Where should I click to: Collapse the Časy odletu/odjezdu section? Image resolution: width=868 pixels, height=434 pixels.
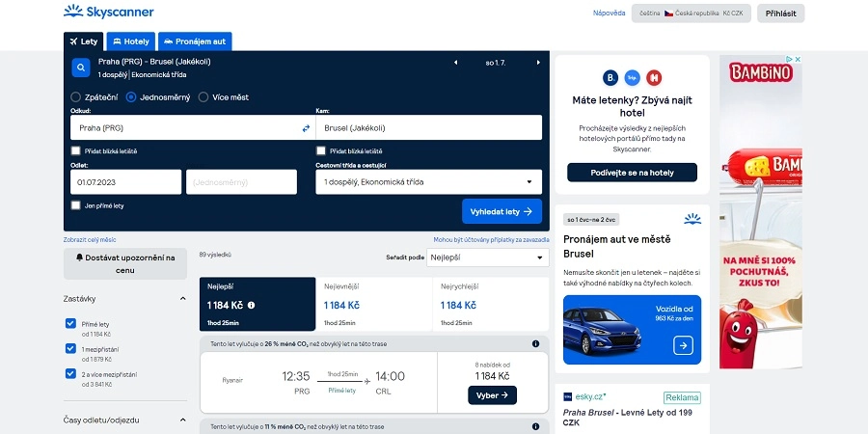(182, 420)
